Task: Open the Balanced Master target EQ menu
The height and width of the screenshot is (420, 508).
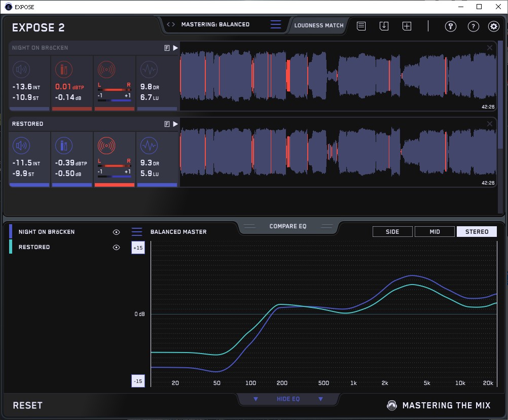Action: [x=137, y=232]
